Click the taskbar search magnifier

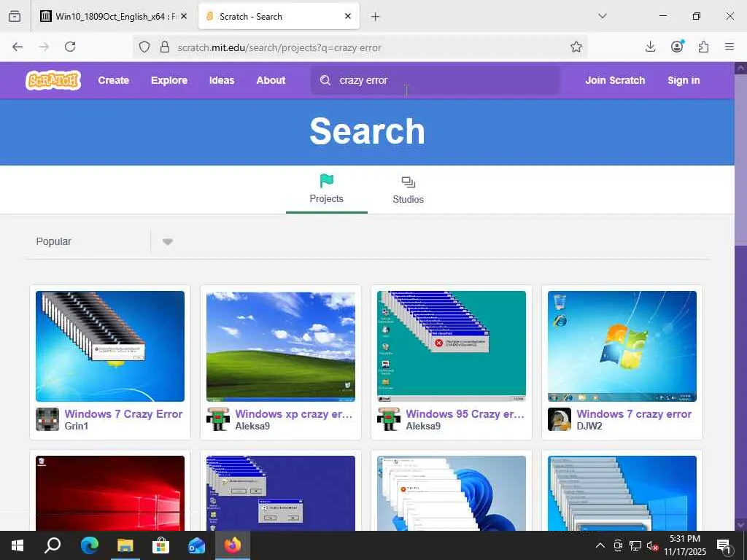tap(53, 545)
